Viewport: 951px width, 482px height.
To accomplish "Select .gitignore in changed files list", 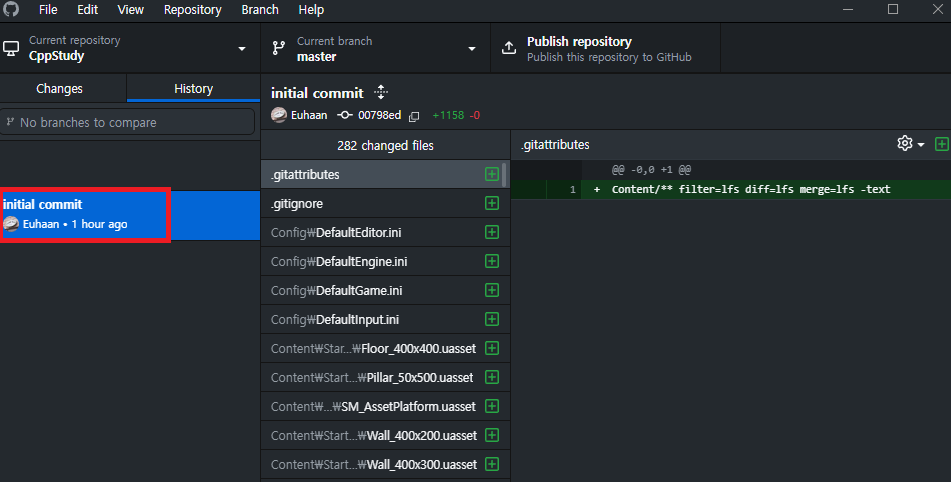I will click(385, 203).
